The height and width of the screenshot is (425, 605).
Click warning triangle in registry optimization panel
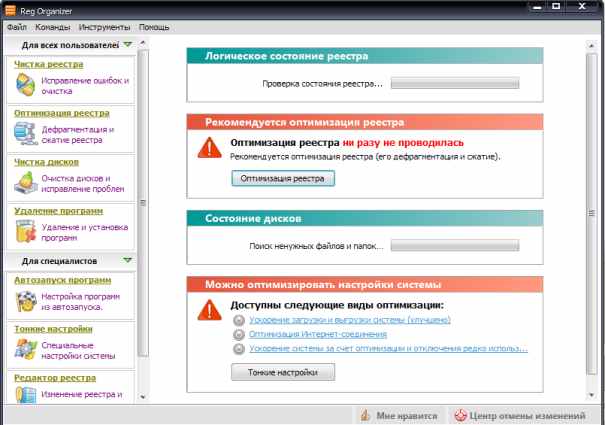pyautogui.click(x=210, y=148)
